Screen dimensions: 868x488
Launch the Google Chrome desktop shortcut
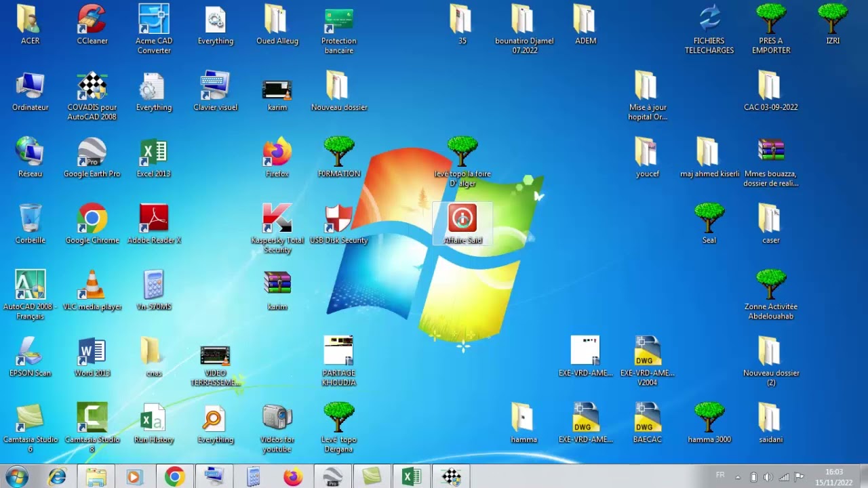[x=92, y=224]
